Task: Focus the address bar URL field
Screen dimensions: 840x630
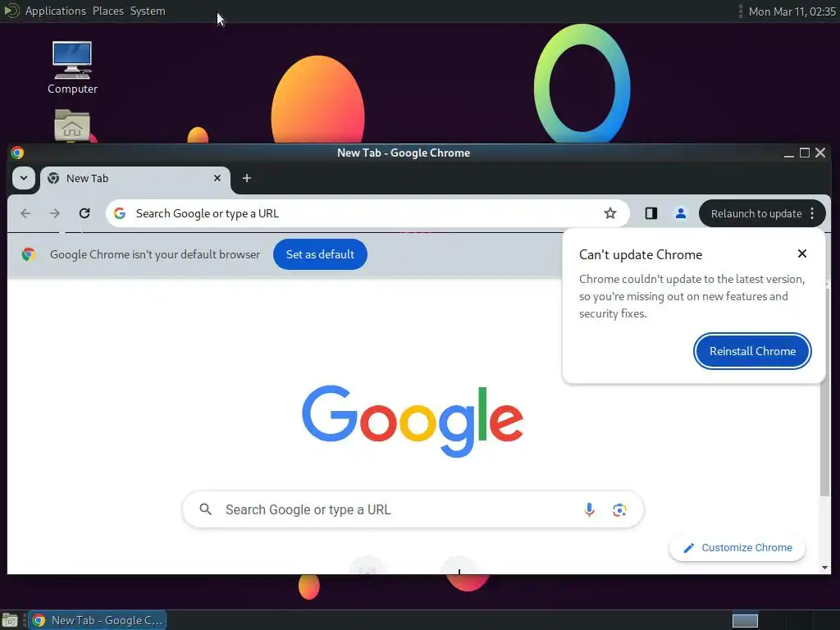Action: coord(367,213)
